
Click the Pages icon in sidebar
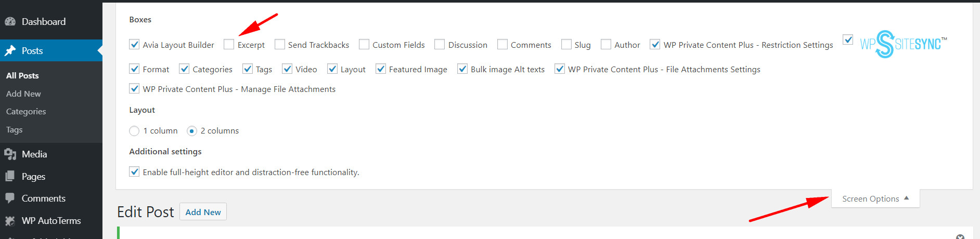pyautogui.click(x=10, y=177)
